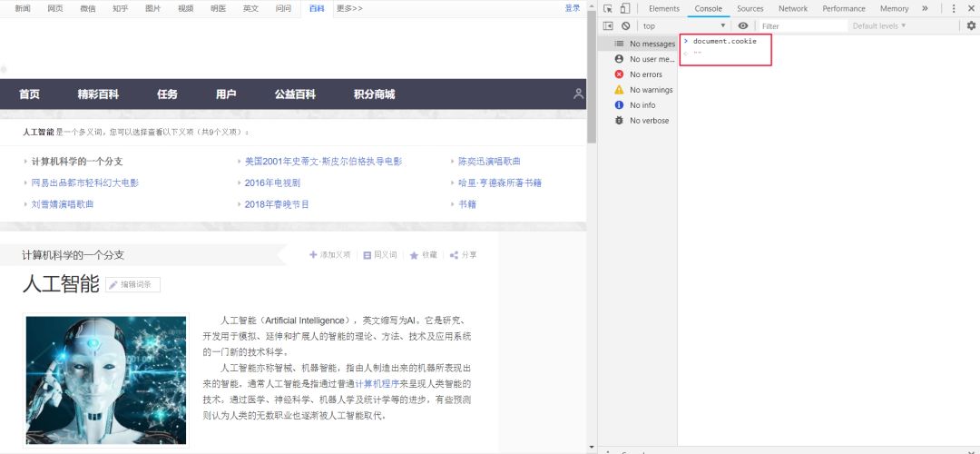Viewport: 980px width, 454px height.
Task: Open console settings gear icon
Action: [971, 25]
